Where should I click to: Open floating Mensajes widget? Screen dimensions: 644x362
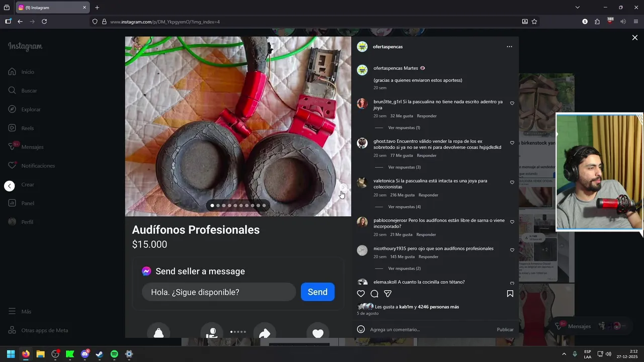click(591, 326)
